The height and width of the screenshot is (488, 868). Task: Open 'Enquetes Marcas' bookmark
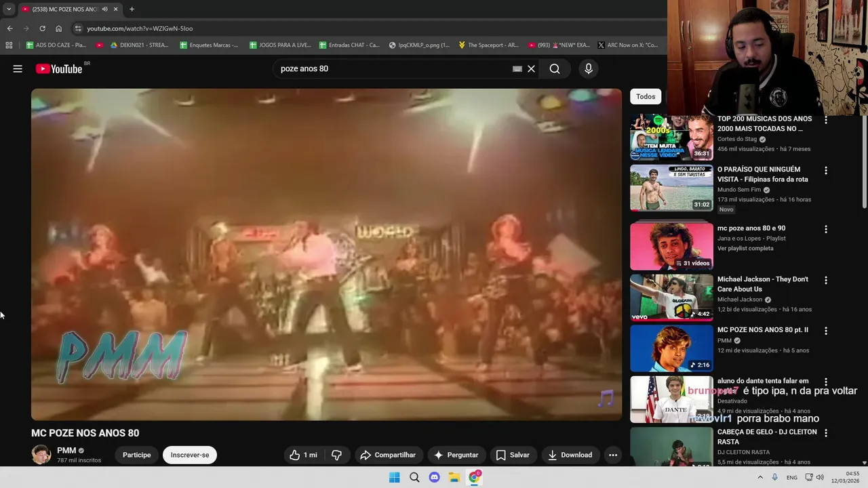tap(209, 45)
